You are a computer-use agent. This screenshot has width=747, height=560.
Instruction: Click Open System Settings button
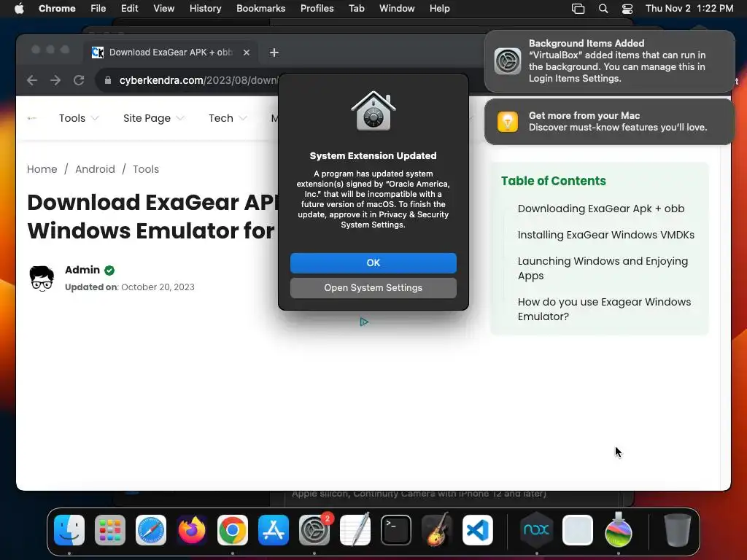[373, 287]
